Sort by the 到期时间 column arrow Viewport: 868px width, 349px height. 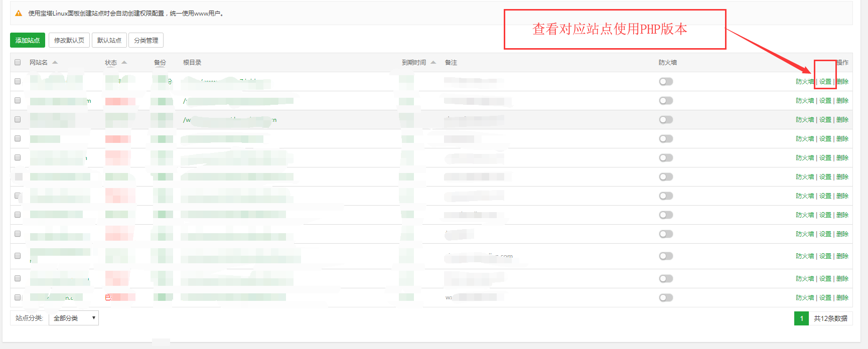(433, 63)
